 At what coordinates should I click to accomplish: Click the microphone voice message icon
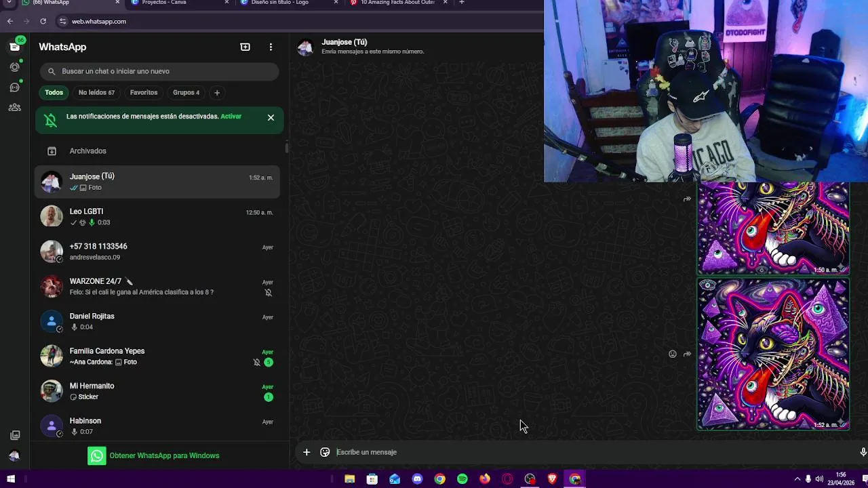(x=863, y=452)
